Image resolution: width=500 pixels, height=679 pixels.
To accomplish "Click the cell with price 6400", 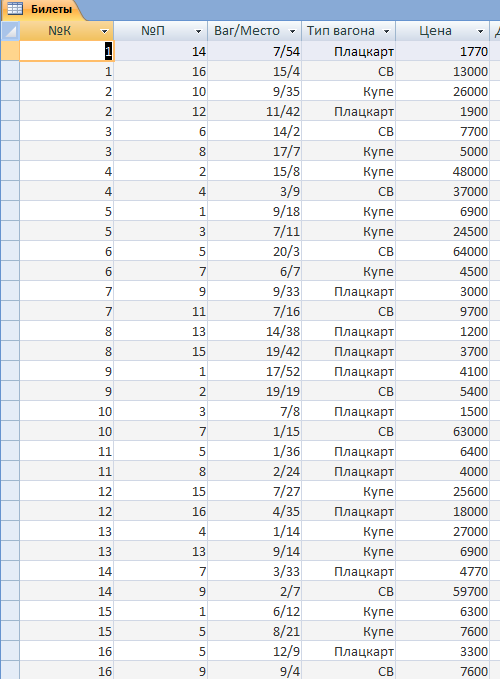I will [x=442, y=451].
